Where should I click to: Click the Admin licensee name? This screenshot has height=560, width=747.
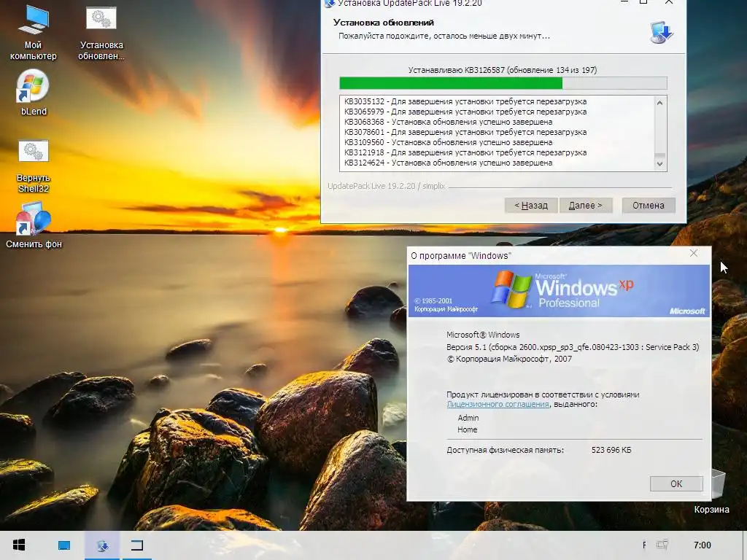point(468,418)
